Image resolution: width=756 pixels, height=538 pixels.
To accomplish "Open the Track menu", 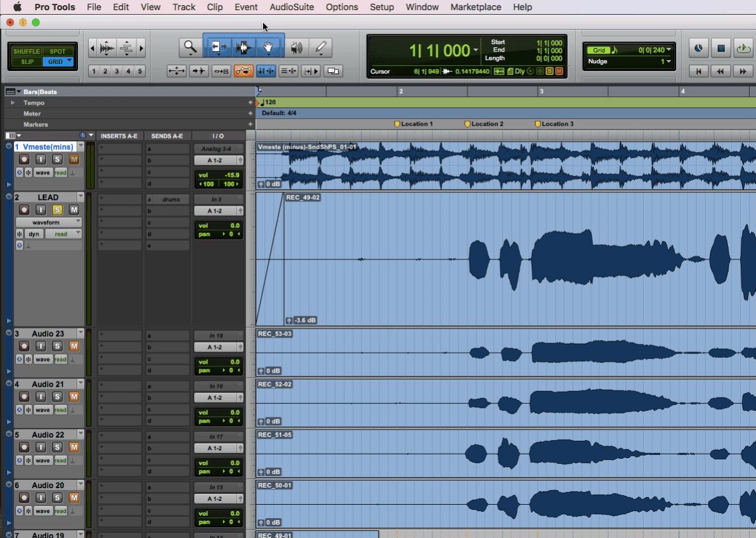I will coord(184,7).
